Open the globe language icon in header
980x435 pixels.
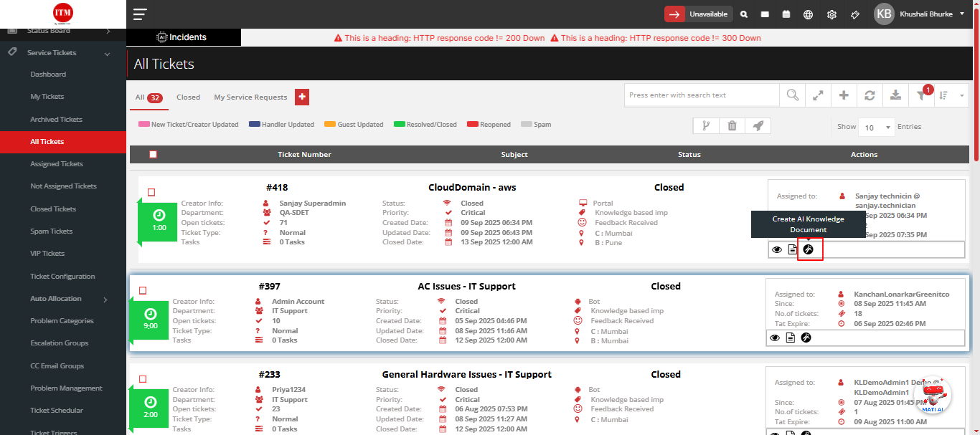click(808, 14)
